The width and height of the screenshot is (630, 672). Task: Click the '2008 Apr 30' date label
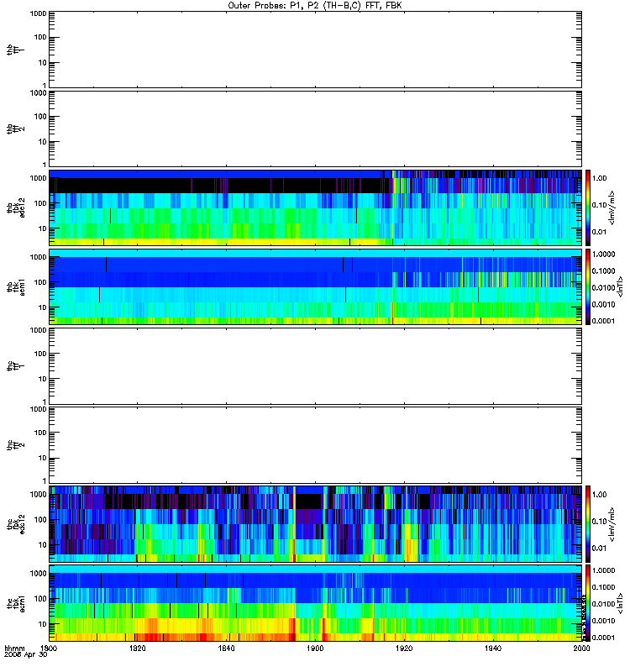(26, 654)
